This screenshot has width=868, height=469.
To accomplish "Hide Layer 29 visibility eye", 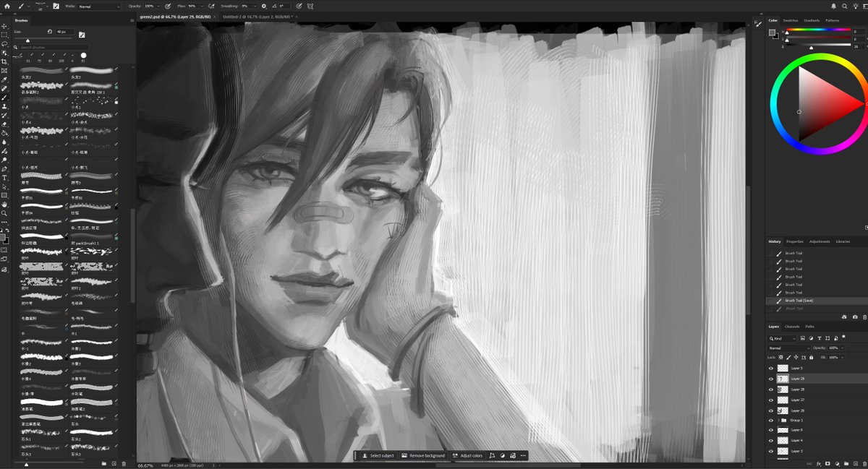I will [771, 379].
